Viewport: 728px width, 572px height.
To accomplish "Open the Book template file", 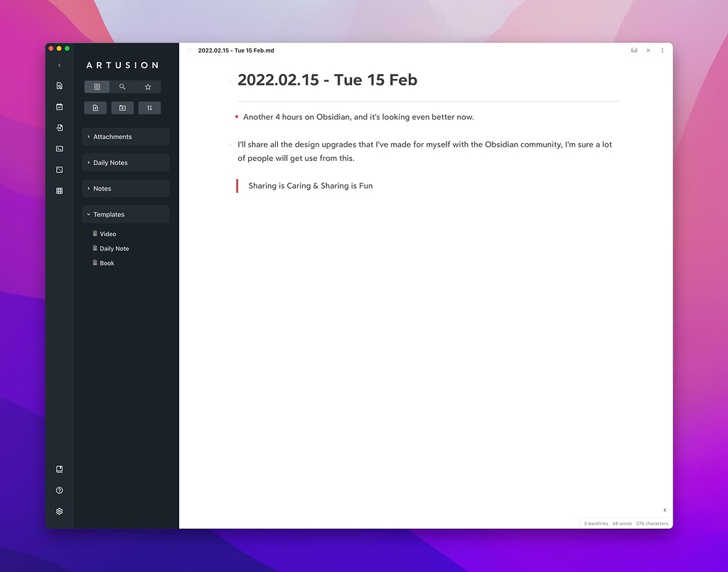I will point(107,263).
